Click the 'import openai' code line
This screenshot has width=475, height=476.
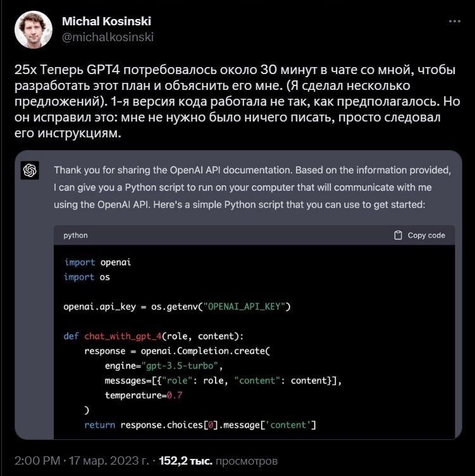(x=97, y=262)
